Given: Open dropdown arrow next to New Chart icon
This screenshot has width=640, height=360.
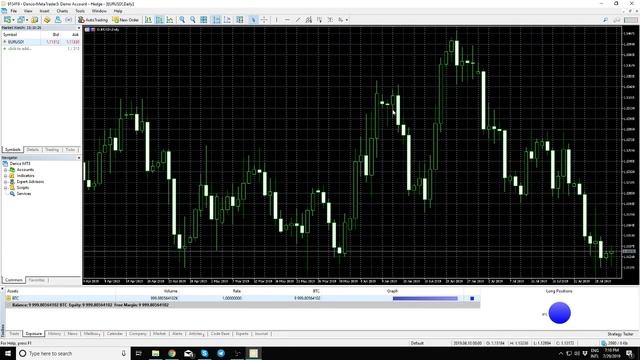Looking at the screenshot, I should point(13,20).
